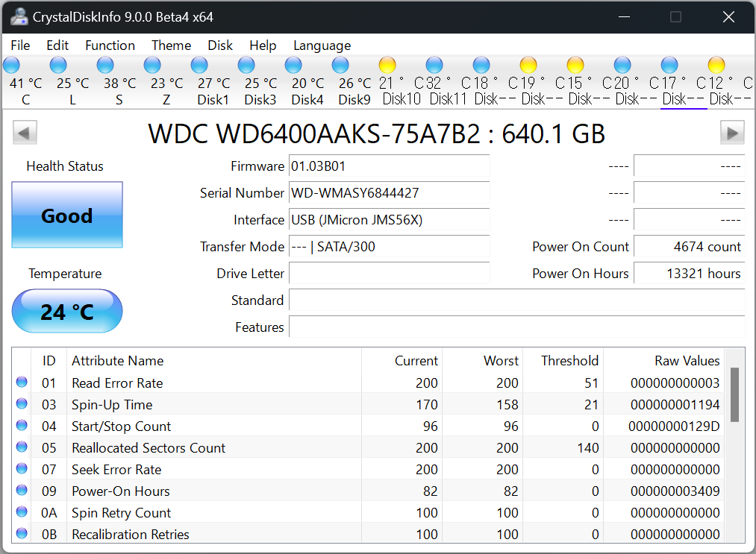Select the 19 °C yellow disk orb
756x554 pixels.
pos(528,65)
